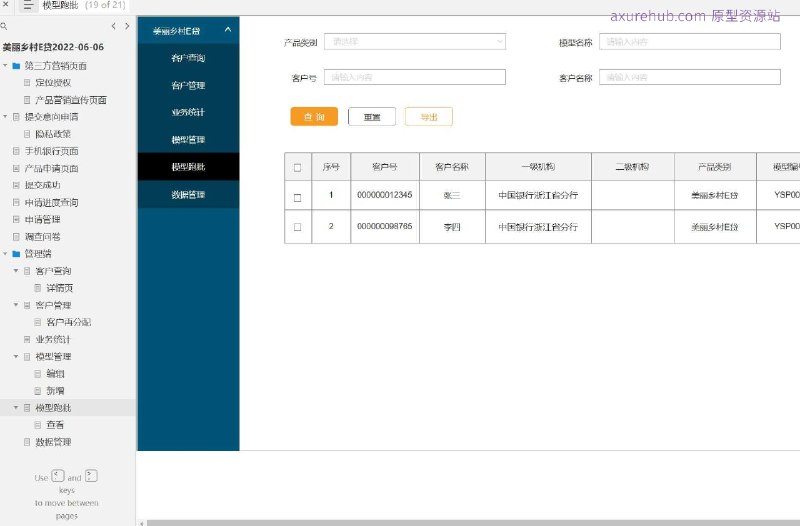Select 模型跑批 in blue side menu
Screen dimensions: 800x526
[x=188, y=167]
